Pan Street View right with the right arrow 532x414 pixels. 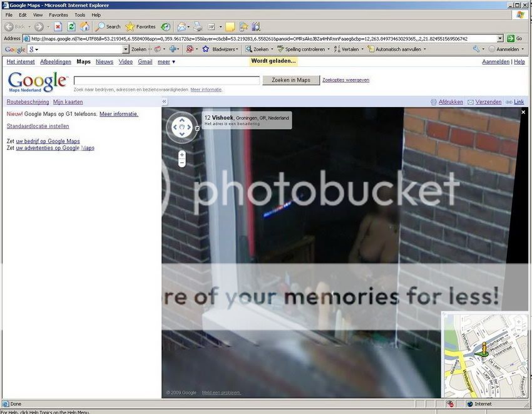[189, 127]
